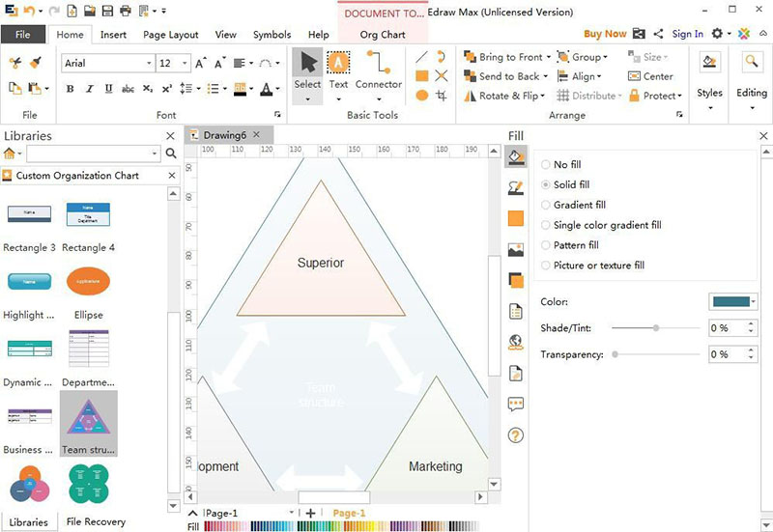This screenshot has width=773, height=532.
Task: Click the library search magnifier icon
Action: (x=171, y=154)
